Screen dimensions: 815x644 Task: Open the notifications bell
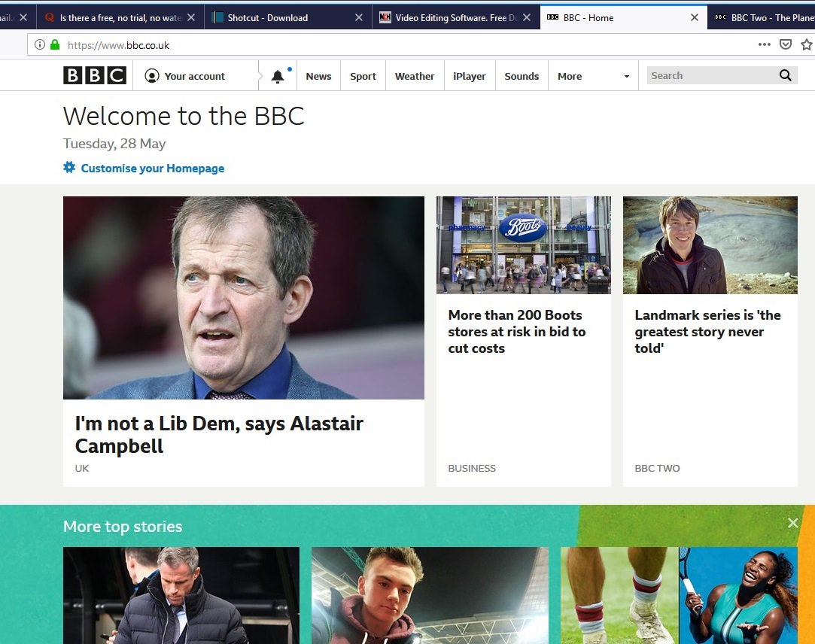click(278, 77)
